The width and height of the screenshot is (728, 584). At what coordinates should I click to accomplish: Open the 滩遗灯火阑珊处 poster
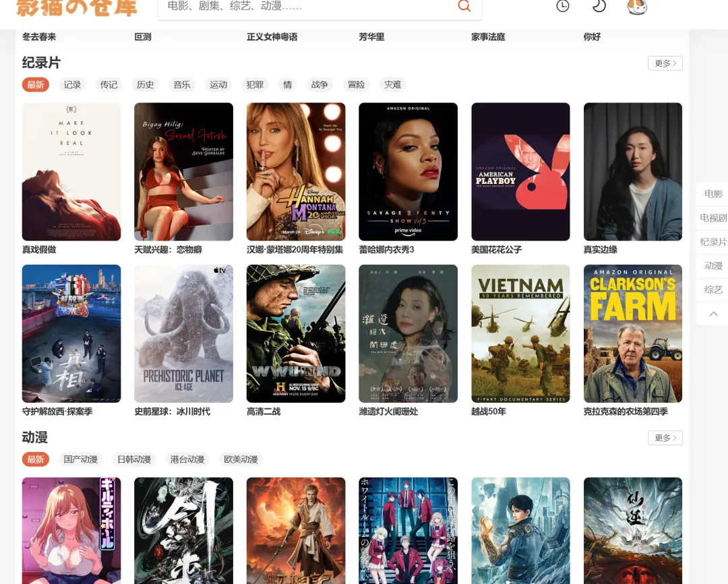pyautogui.click(x=408, y=333)
